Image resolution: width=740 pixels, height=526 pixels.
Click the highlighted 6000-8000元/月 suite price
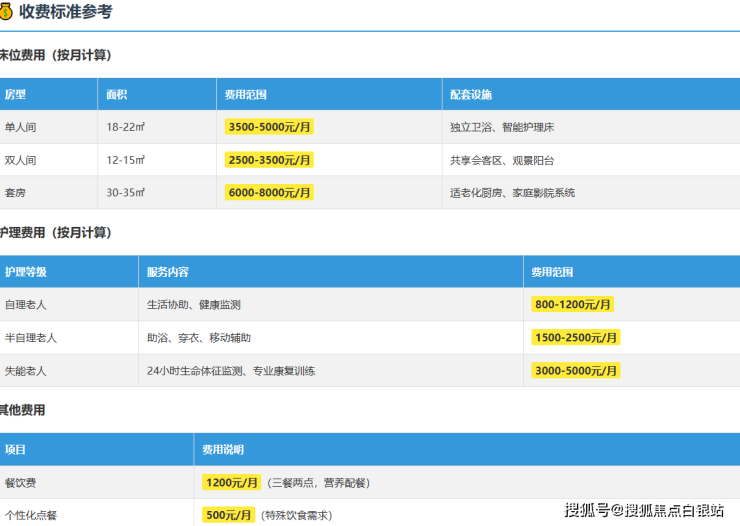[270, 192]
